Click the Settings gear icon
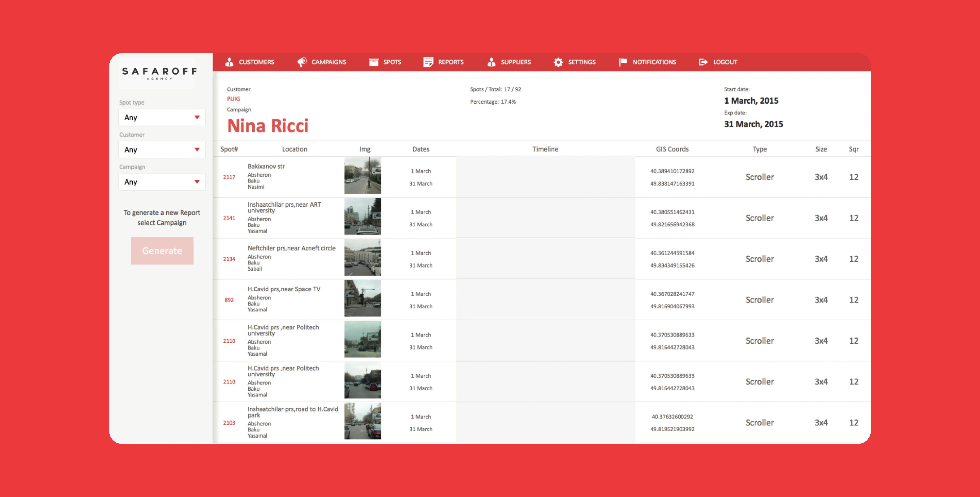Screen dimensions: 980x497 coord(558,62)
